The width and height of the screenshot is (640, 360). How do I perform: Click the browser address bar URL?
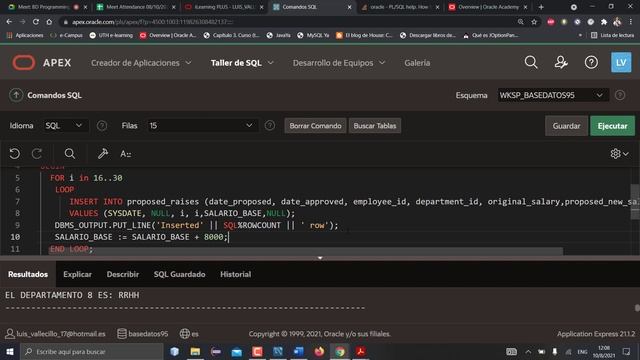click(x=153, y=22)
